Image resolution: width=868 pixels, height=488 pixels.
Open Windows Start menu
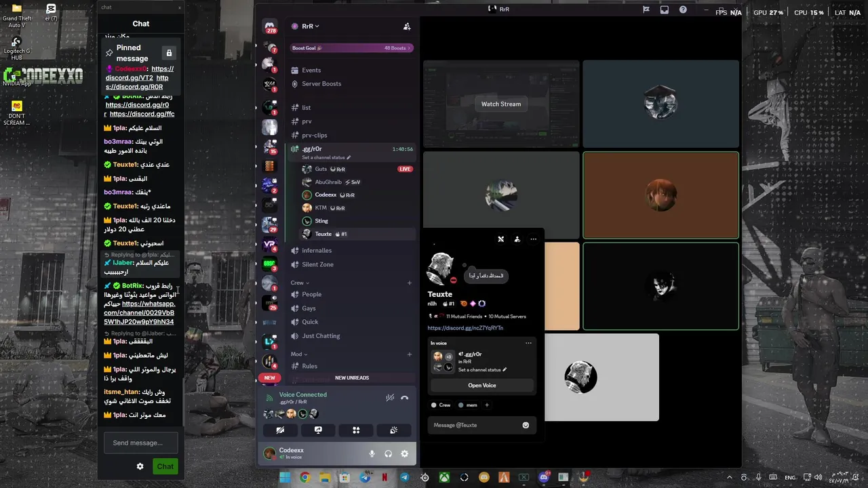(285, 478)
